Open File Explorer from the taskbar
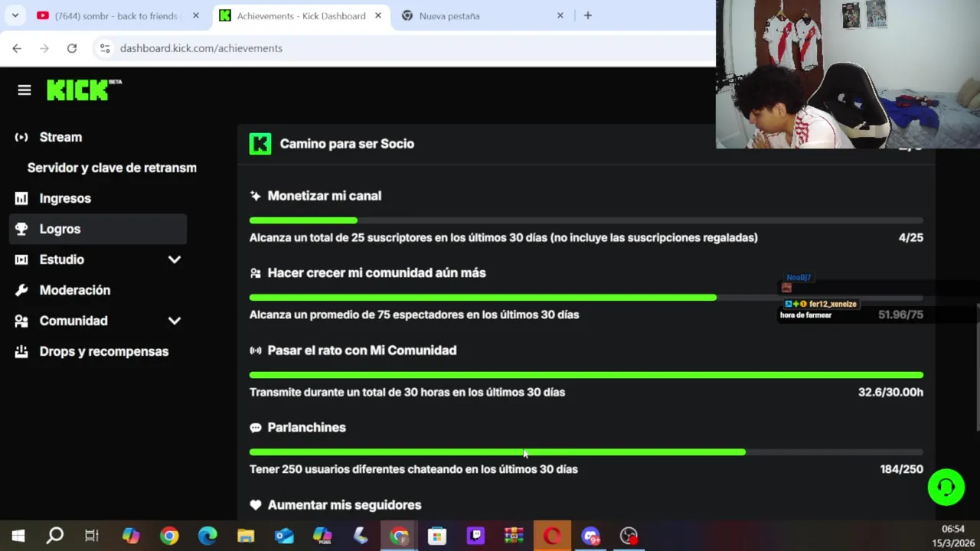980x551 pixels. point(246,536)
